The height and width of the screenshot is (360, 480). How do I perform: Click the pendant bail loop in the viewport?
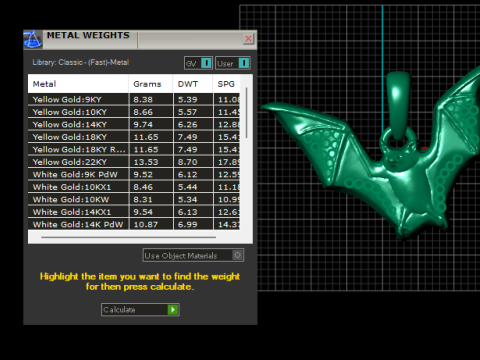point(398,105)
